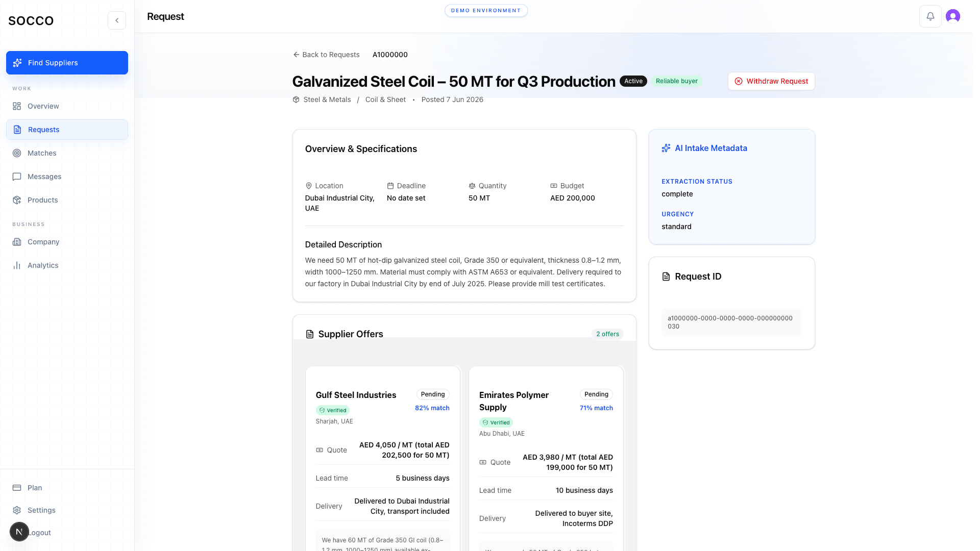The height and width of the screenshot is (551, 980).
Task: Click the Withdraw Request button
Action: click(x=771, y=81)
